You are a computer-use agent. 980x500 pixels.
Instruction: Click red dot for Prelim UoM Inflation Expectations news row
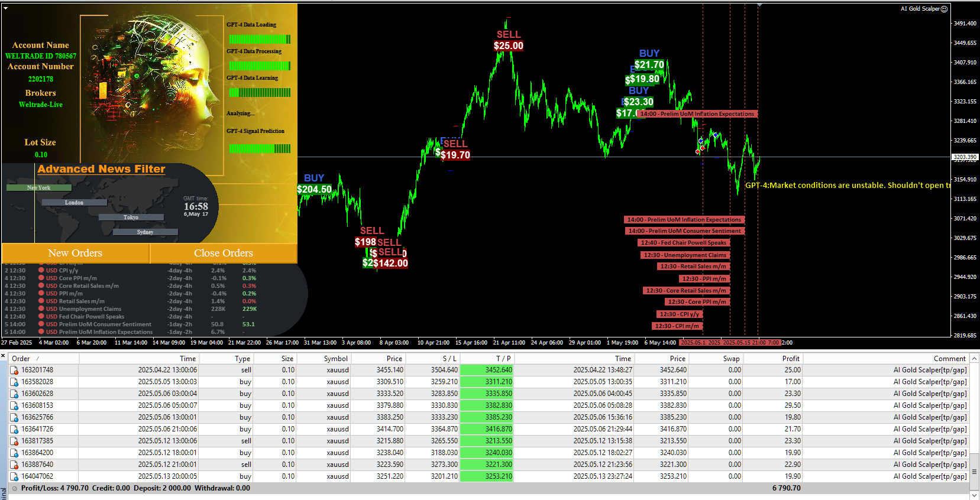[41, 332]
